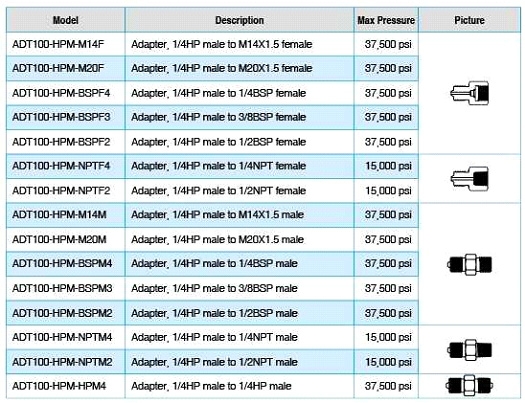Click the NPT female adapter picture
Screen dimensions: 525x403
[x=469, y=178]
